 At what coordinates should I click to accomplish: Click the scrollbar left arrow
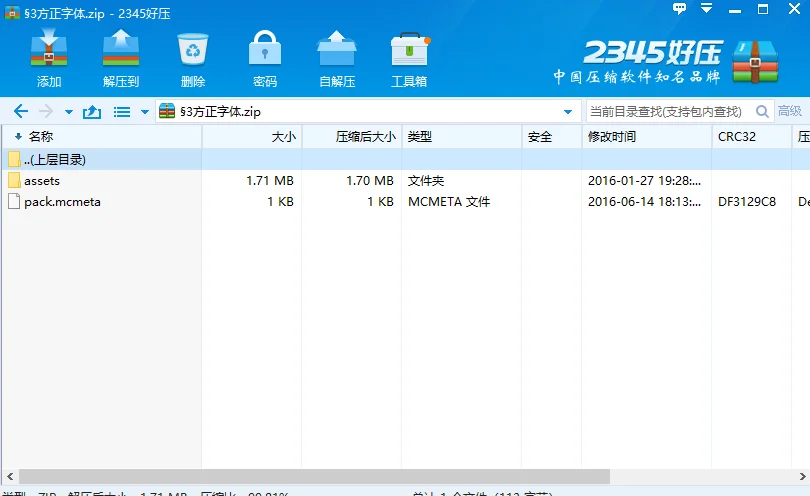[x=9, y=476]
